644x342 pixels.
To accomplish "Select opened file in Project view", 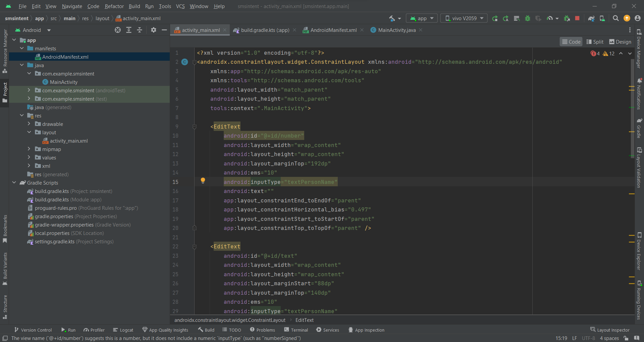I will tap(118, 30).
